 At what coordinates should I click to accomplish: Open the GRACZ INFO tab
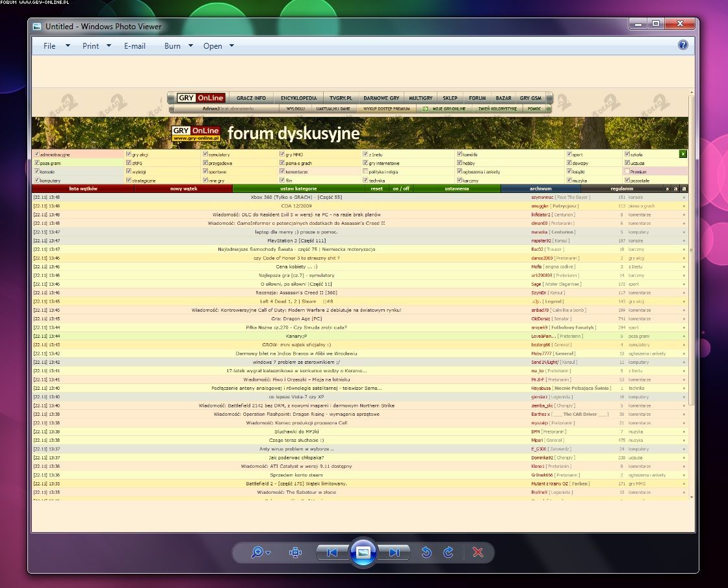251,98
